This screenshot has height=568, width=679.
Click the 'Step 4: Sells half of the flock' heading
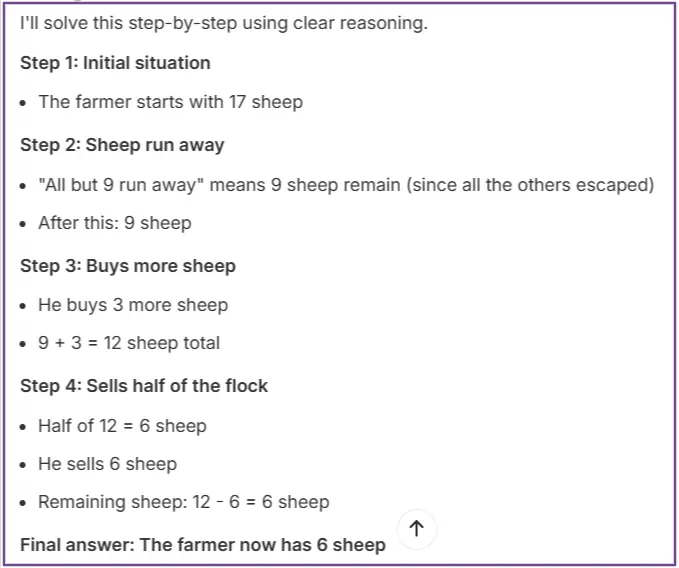144,386
